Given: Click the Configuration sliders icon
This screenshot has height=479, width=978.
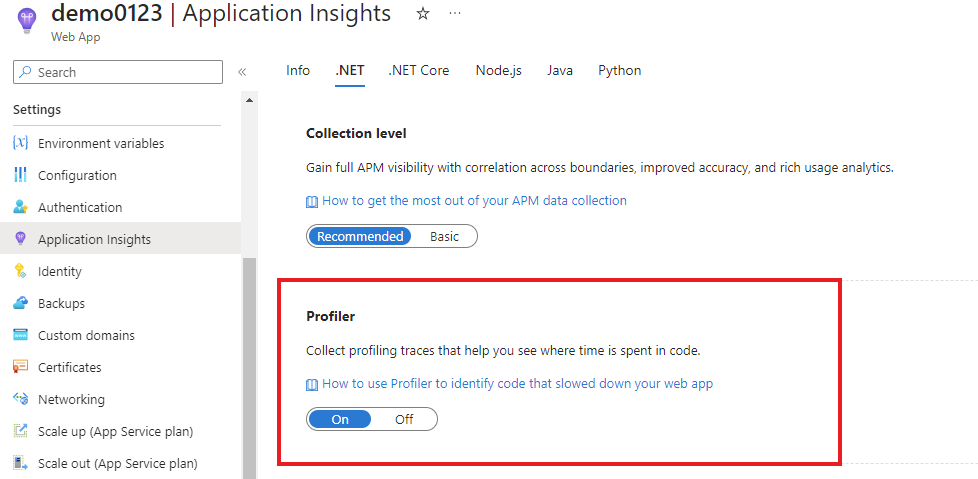Looking at the screenshot, I should pyautogui.click(x=20, y=175).
